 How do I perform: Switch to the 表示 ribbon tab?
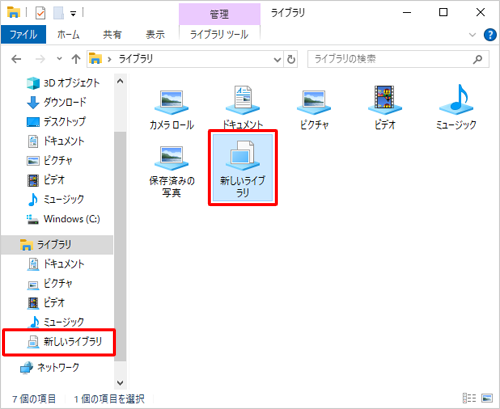155,35
